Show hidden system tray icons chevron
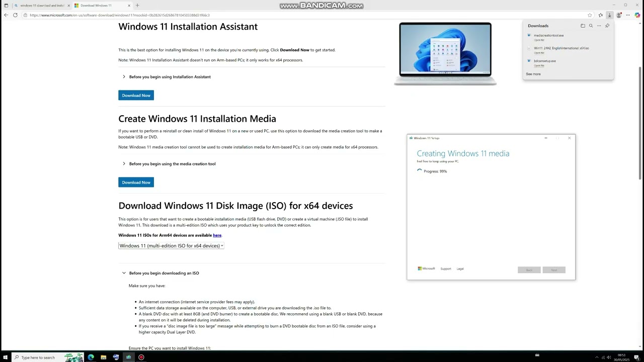Image resolution: width=644 pixels, height=362 pixels. (597, 357)
